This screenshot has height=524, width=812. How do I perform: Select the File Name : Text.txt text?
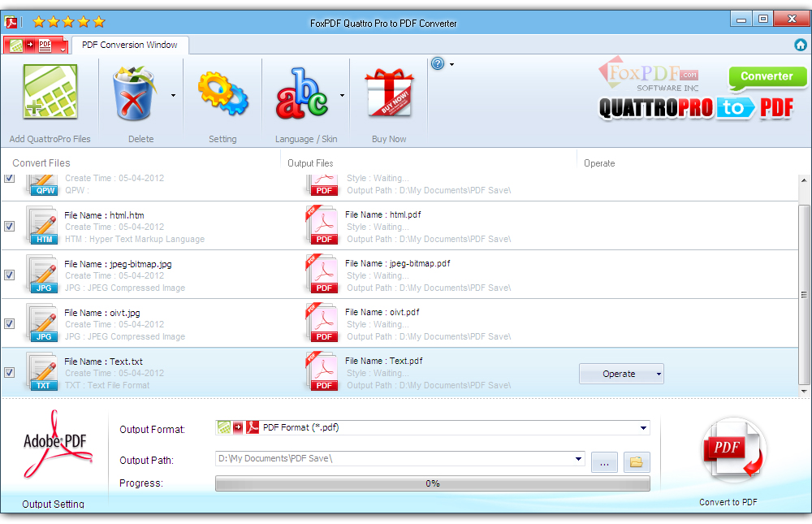[104, 362]
